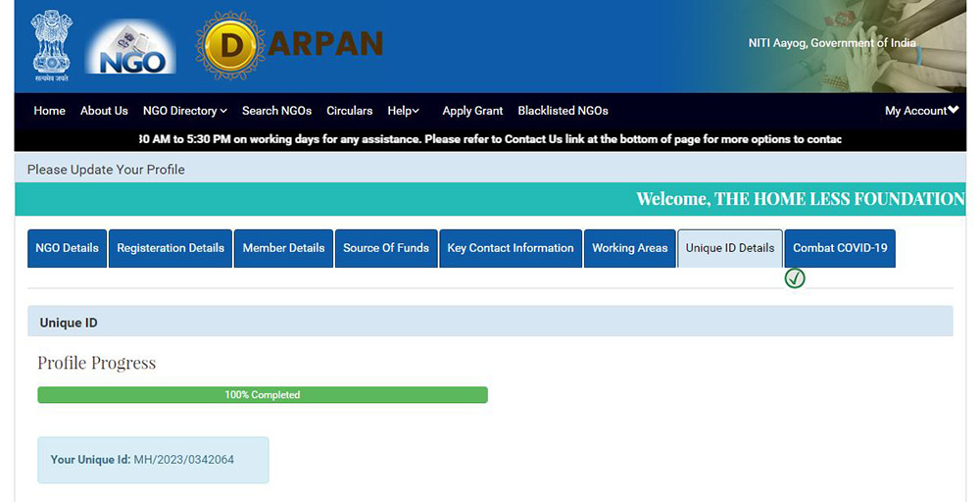Expand the My Account dropdown
980x502 pixels.
point(921,111)
